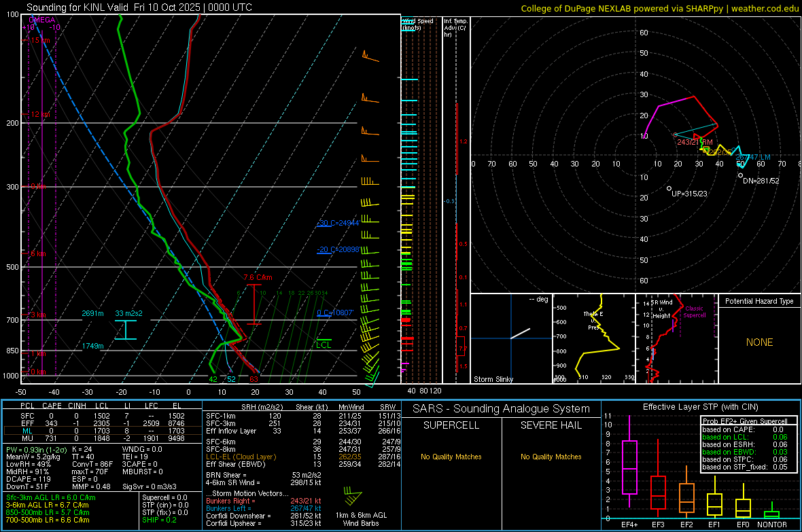Click the green surface dewpoint value '42'

tap(213, 379)
